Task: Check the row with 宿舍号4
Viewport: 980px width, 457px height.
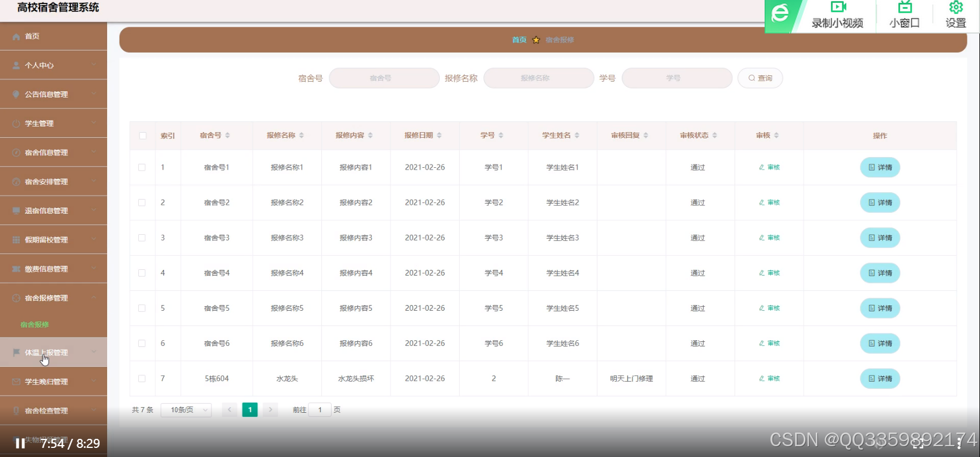Action: pos(142,273)
